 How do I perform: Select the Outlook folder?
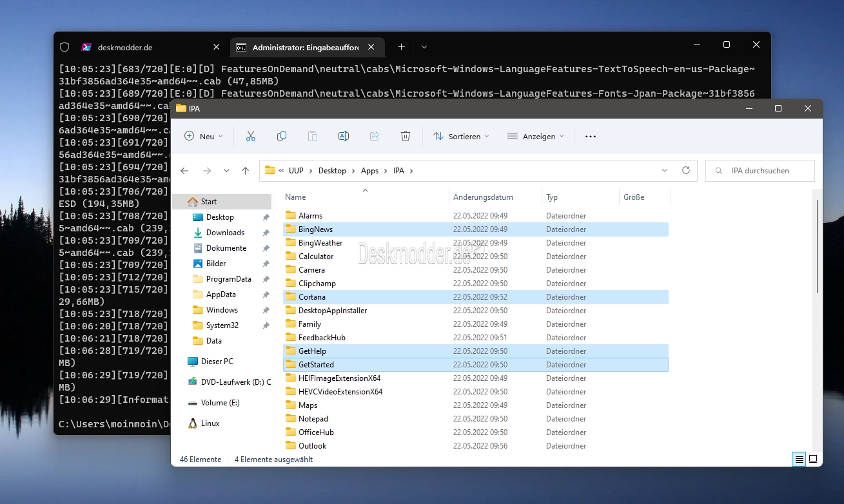coord(312,445)
